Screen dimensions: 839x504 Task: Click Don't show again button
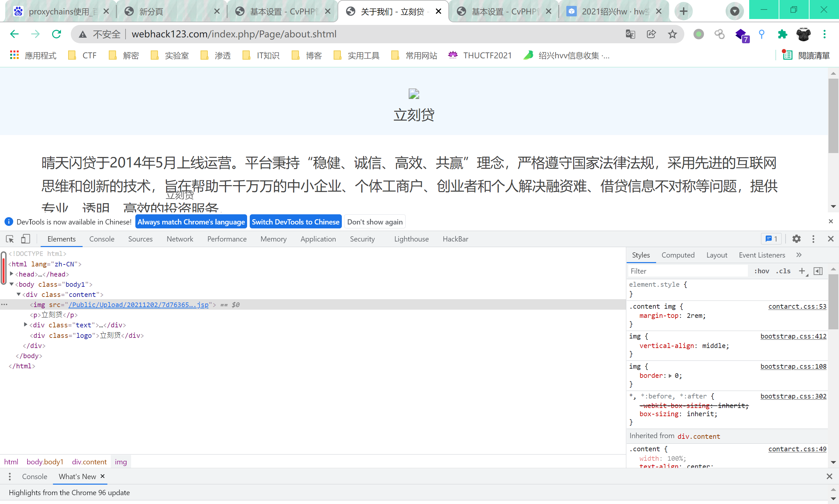375,222
